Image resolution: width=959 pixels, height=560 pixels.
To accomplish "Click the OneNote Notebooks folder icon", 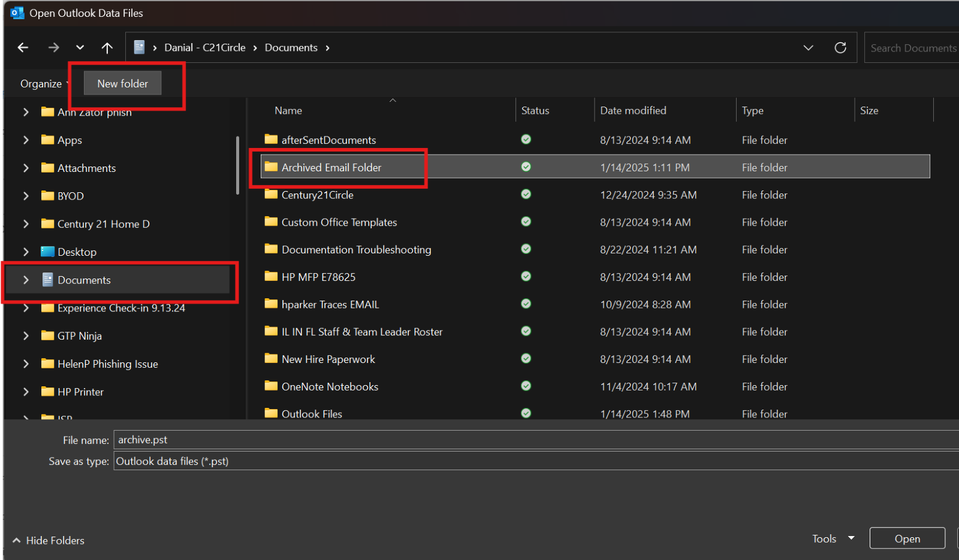I will click(271, 386).
